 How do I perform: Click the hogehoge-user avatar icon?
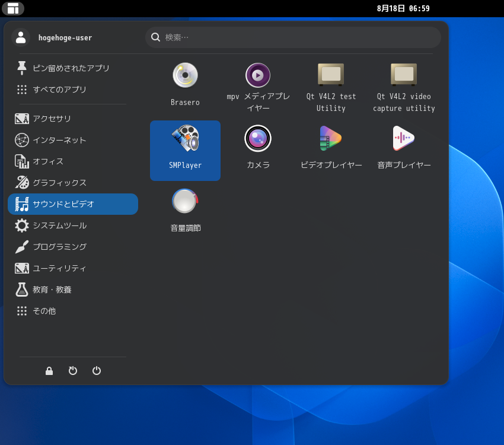[x=21, y=37]
